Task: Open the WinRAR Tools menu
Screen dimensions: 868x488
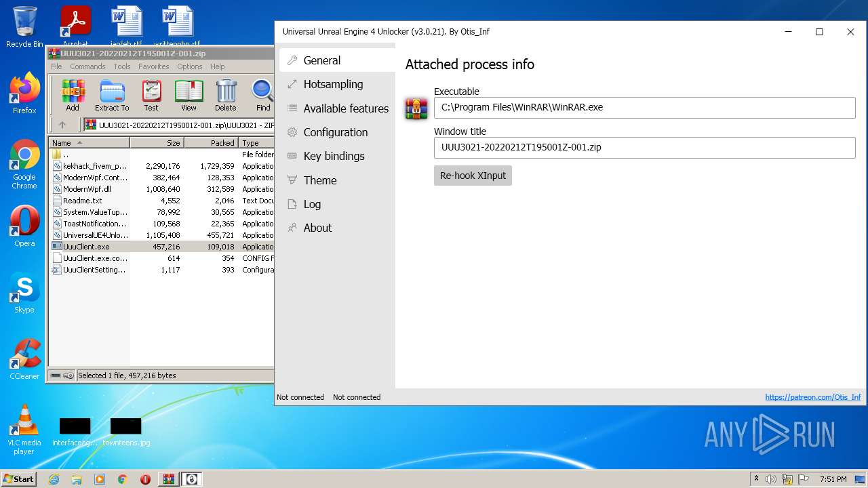Action: [122, 66]
